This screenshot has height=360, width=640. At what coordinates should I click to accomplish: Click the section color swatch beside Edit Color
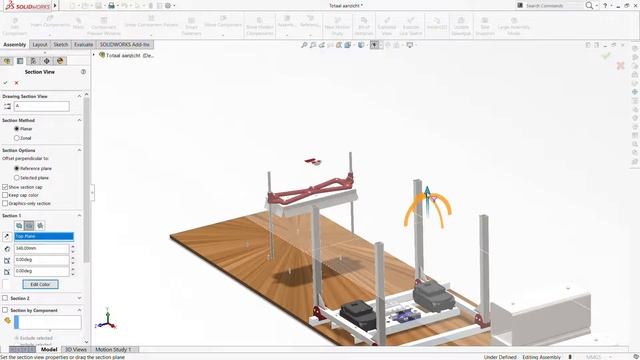click(6, 284)
